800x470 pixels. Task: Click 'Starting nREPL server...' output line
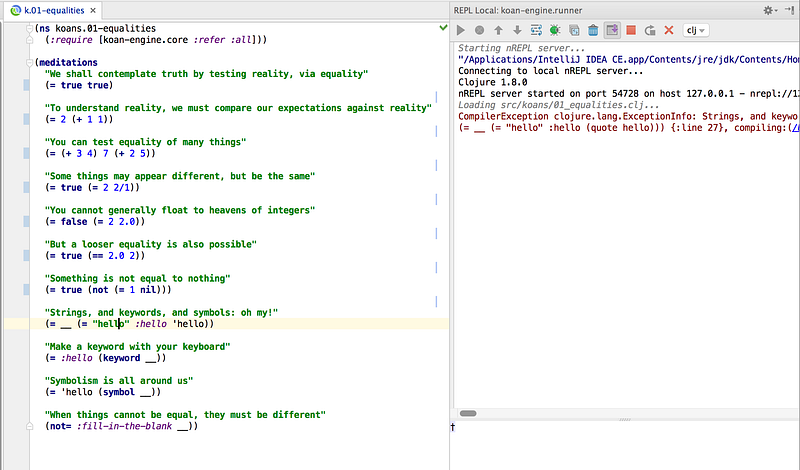pyautogui.click(x=521, y=48)
